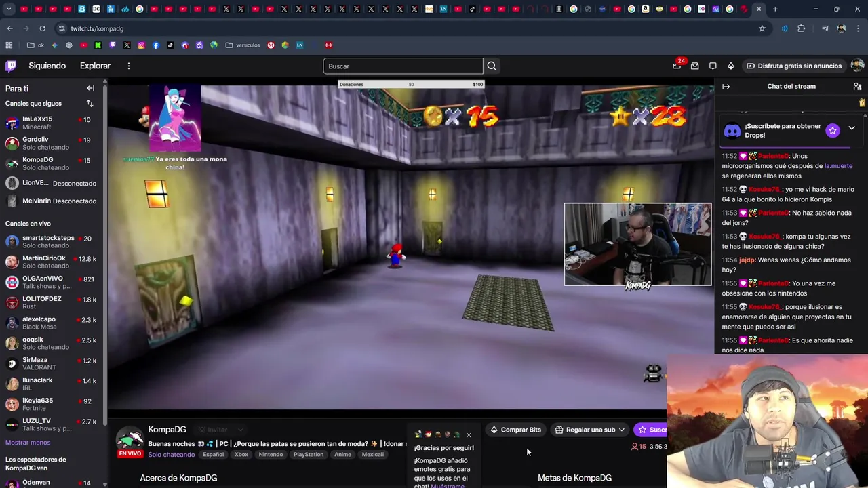Go back in the browser
This screenshot has width=868, height=488.
point(9,28)
